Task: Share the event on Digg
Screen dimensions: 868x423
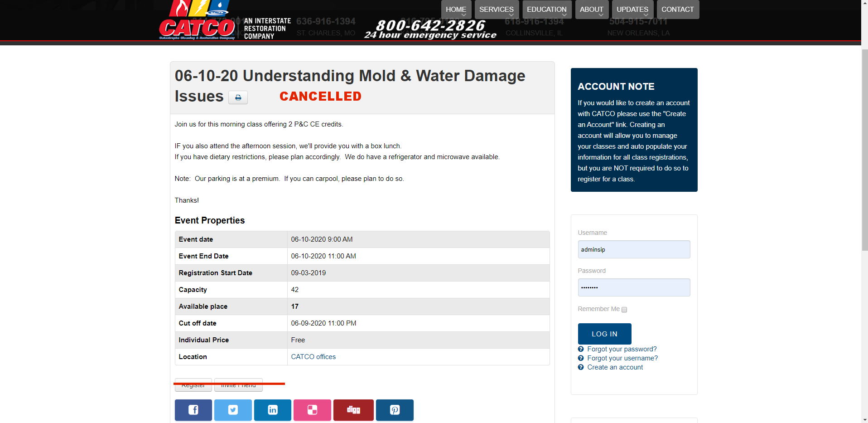Action: tap(353, 410)
